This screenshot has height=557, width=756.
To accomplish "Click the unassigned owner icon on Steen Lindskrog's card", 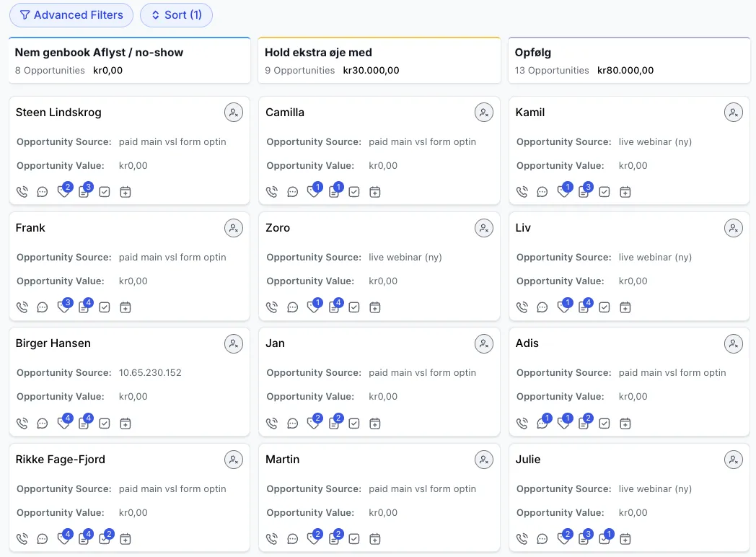I will [234, 113].
